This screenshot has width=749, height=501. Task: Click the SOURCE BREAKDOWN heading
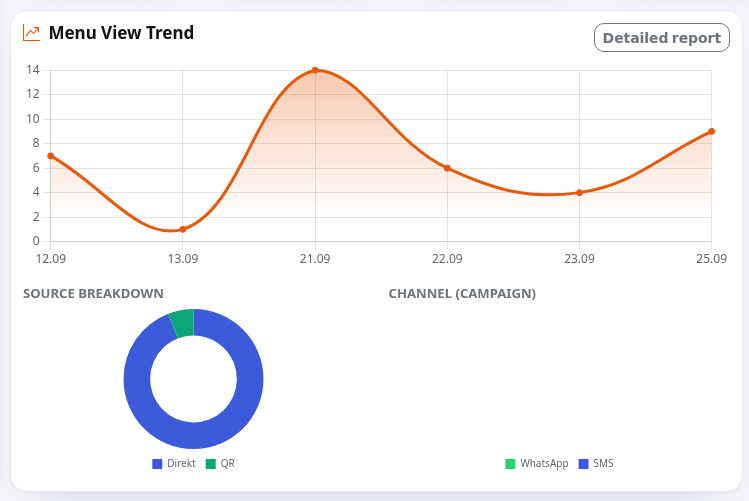[93, 293]
